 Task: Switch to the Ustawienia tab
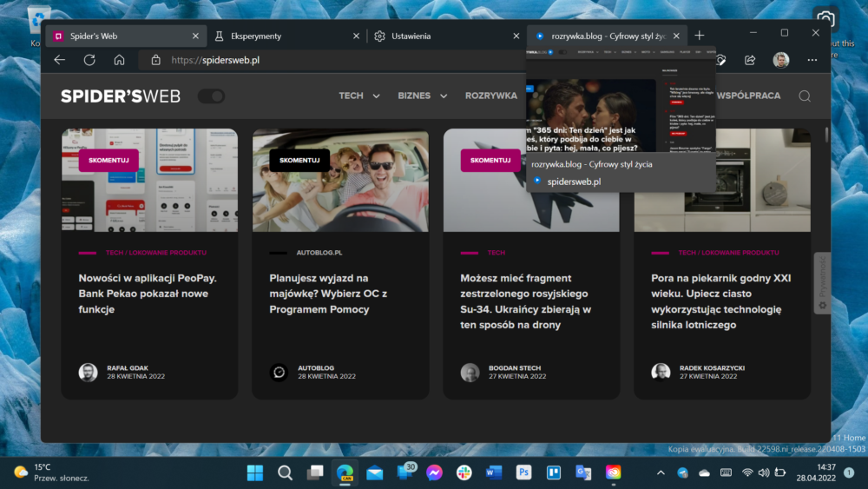tap(447, 36)
